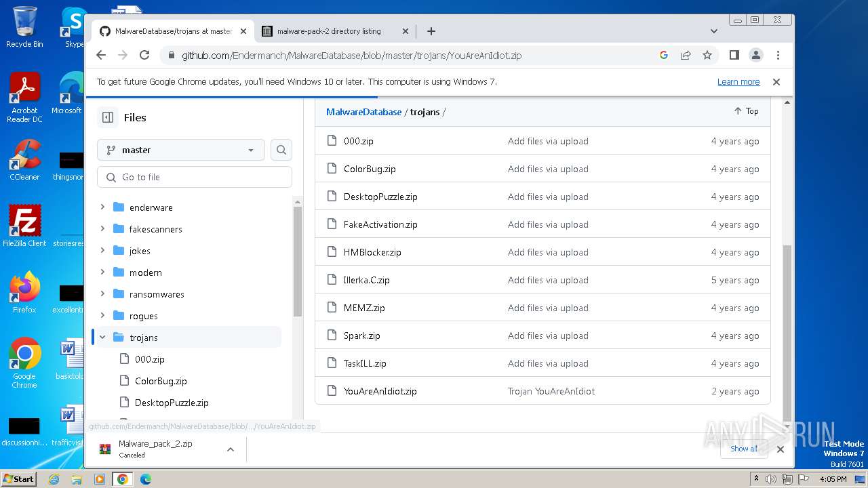Click the page vertical scrollbar
Image resolution: width=868 pixels, height=488 pixels.
(787, 332)
